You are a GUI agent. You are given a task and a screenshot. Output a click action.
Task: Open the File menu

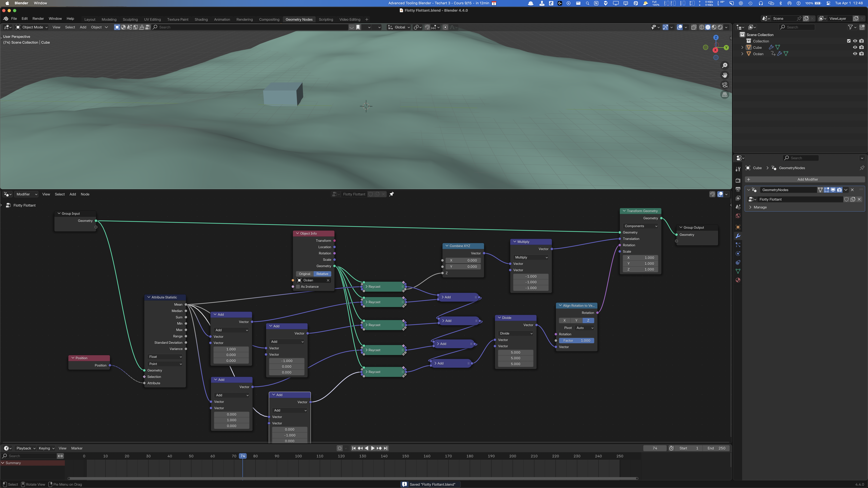14,19
